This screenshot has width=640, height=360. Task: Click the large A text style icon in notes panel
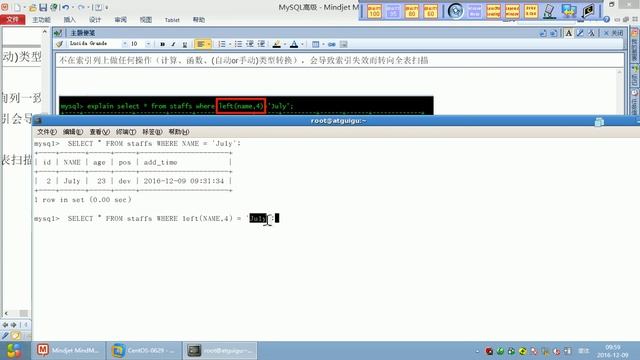click(x=569, y=33)
